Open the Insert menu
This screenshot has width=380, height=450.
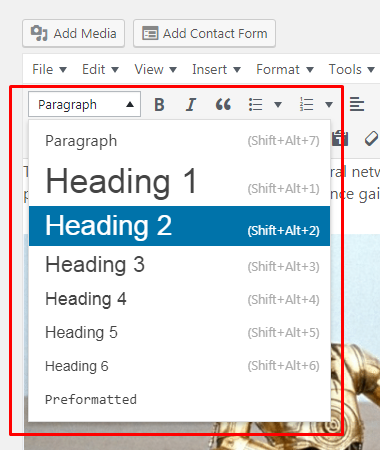(216, 69)
